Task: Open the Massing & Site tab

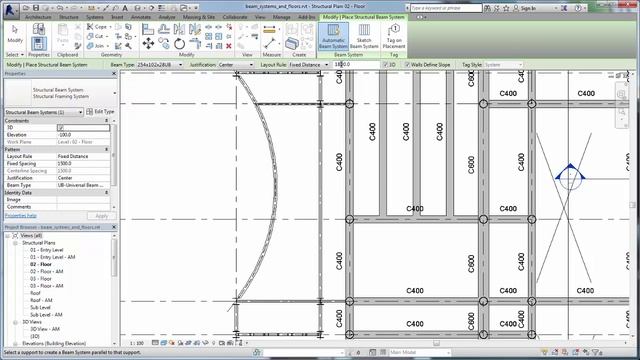Action: click(199, 17)
